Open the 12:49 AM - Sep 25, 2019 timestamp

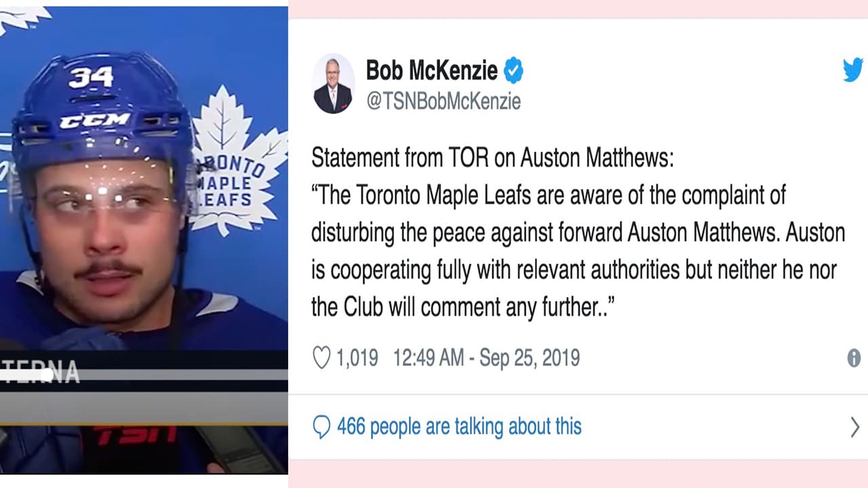(486, 358)
